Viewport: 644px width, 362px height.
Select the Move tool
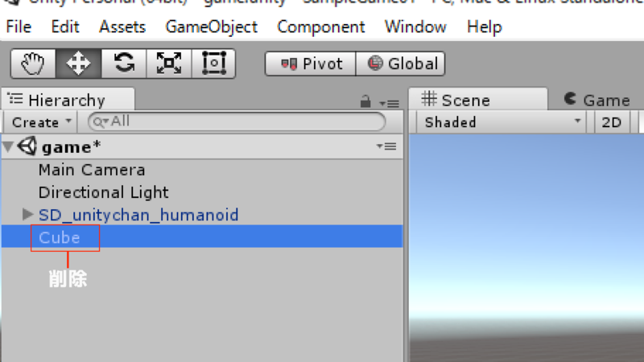[x=78, y=64]
